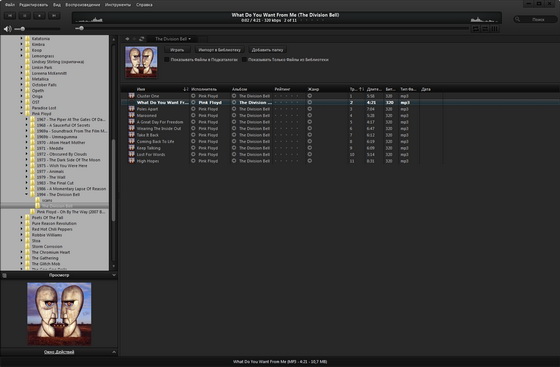Click the folder icon for Linkin Park
This screenshot has width=560, height=367.
click(28, 67)
